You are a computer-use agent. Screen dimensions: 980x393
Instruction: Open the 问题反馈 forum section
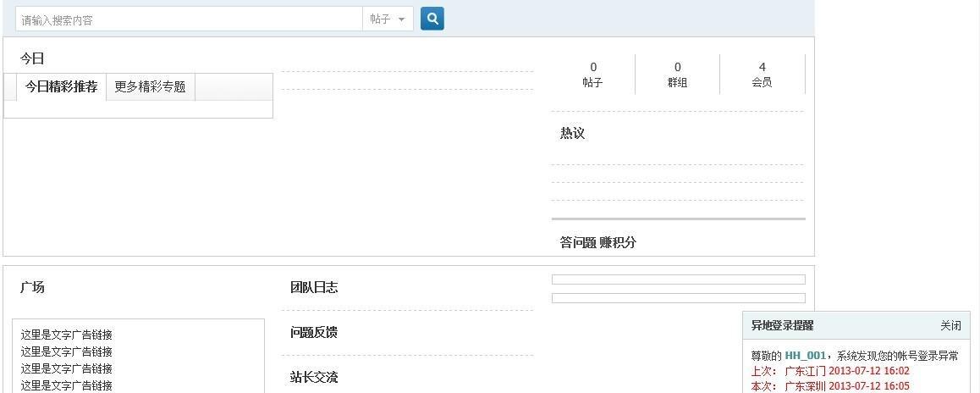click(314, 332)
